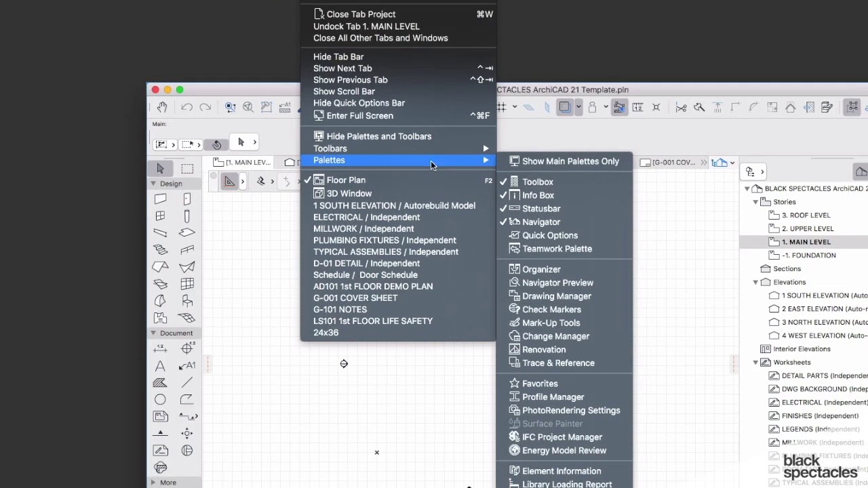Viewport: 868px width, 488px height.
Task: Select the Mesh tool
Action: pyautogui.click(x=187, y=318)
